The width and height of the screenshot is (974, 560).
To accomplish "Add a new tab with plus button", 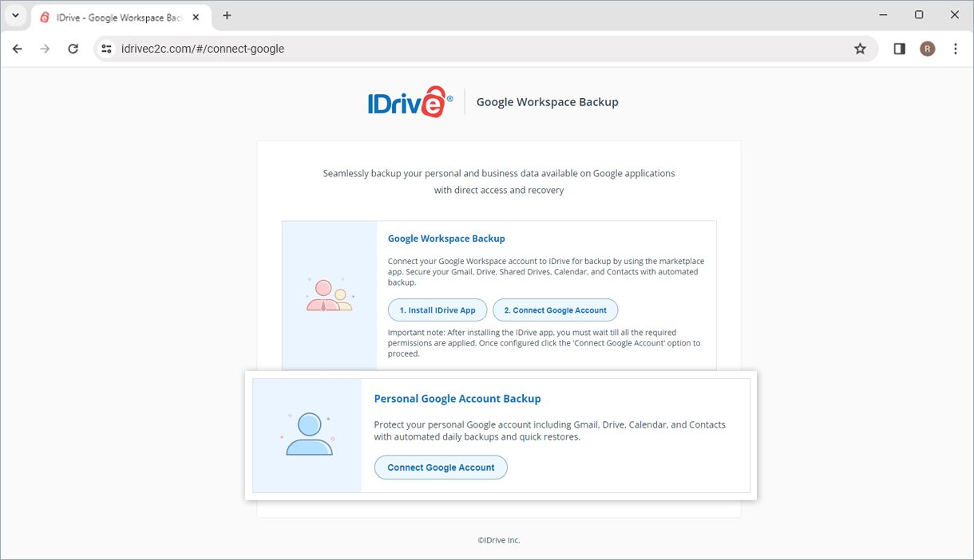I will pyautogui.click(x=227, y=16).
